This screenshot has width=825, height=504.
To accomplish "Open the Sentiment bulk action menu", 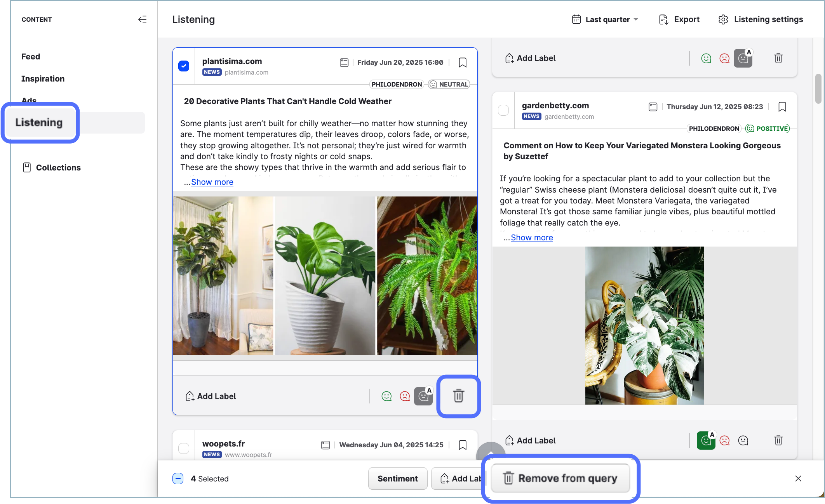I will (x=397, y=478).
